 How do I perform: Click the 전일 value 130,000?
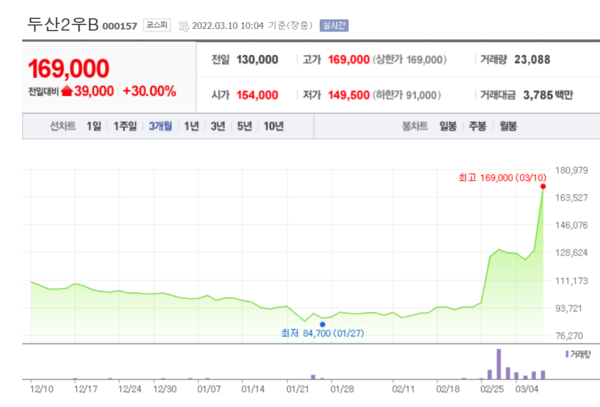point(257,60)
